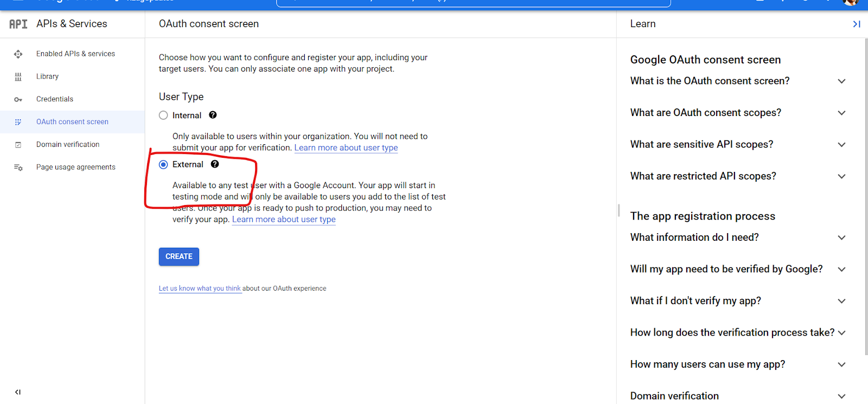Expand "What if I don't verify my app?"

(738, 301)
